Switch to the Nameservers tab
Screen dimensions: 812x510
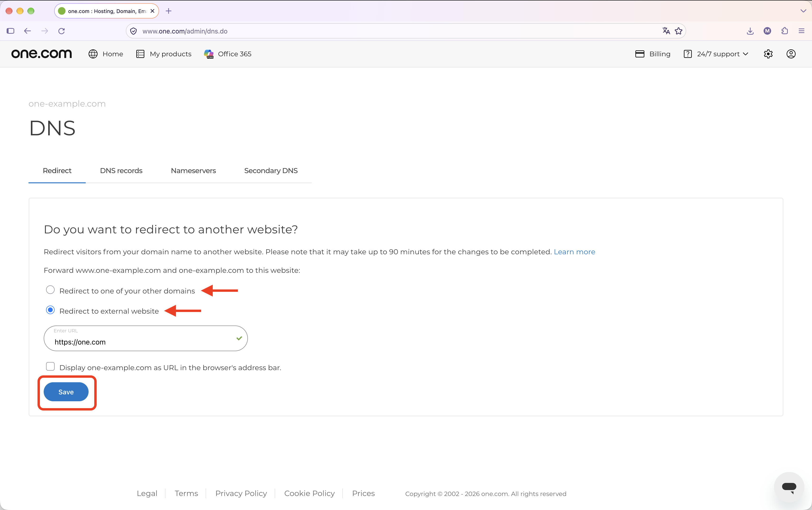[x=193, y=171]
